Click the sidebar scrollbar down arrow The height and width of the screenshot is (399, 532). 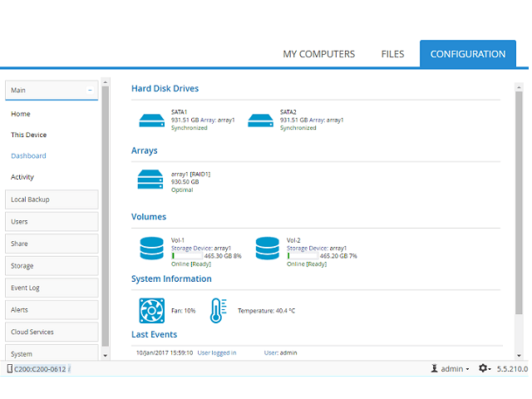106,355
